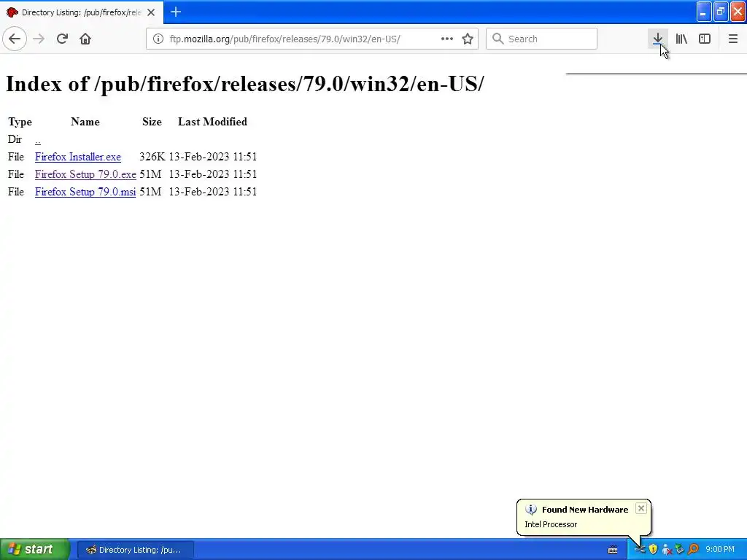
Task: Click the safely remove hardware tray icon
Action: 680,550
